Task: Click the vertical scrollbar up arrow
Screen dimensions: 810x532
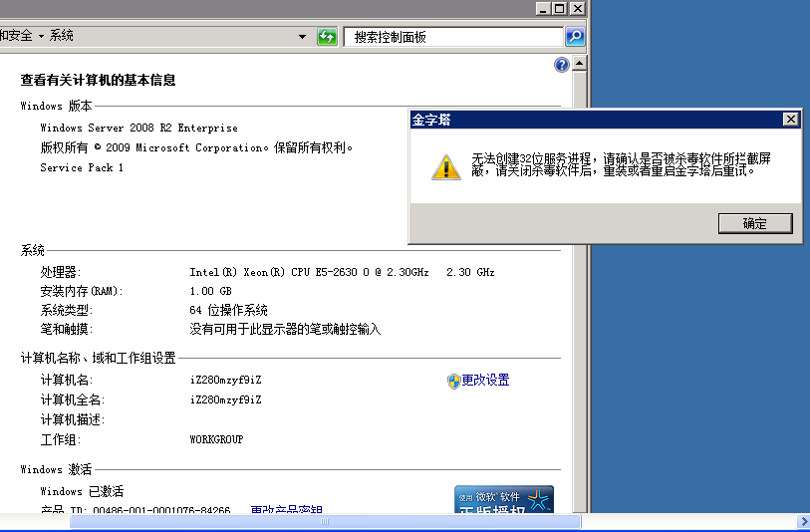Action: (580, 64)
